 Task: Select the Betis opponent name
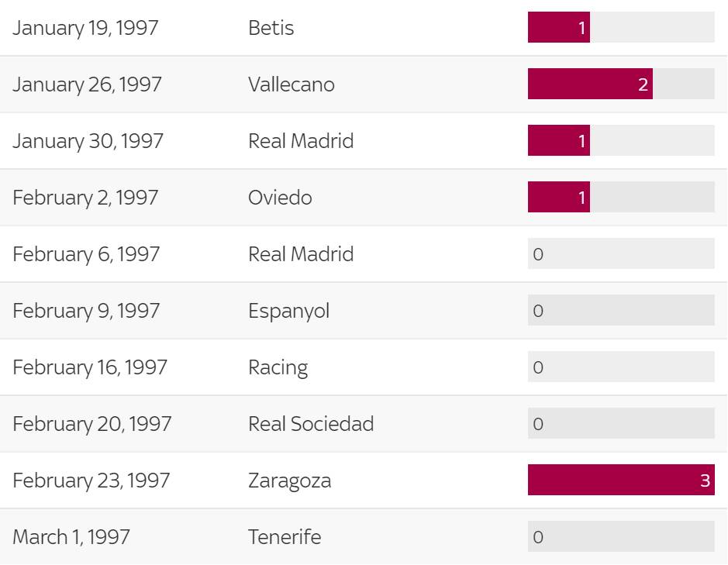coord(271,28)
